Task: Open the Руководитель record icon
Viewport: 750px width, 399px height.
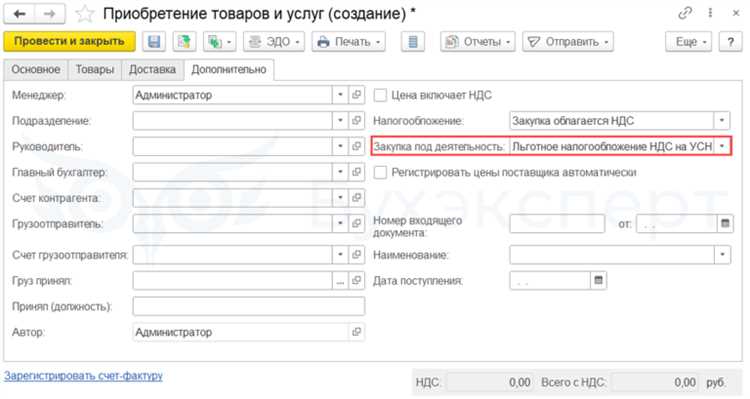Action: 356,146
